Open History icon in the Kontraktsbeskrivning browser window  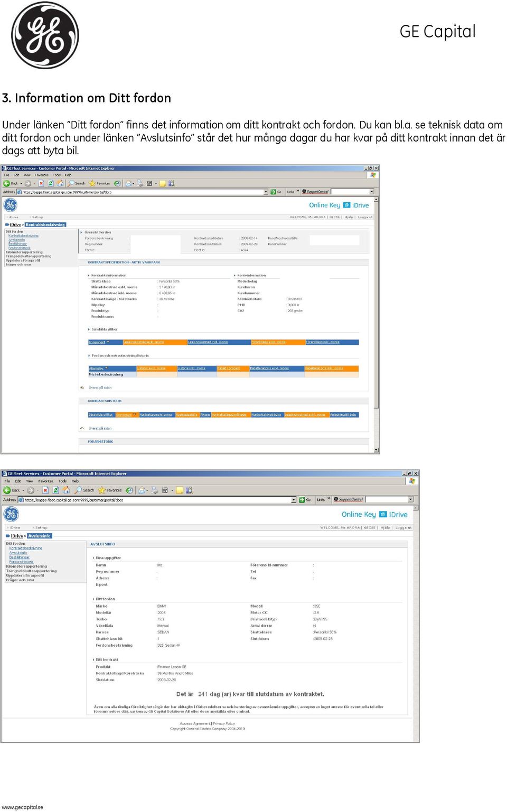click(x=117, y=183)
